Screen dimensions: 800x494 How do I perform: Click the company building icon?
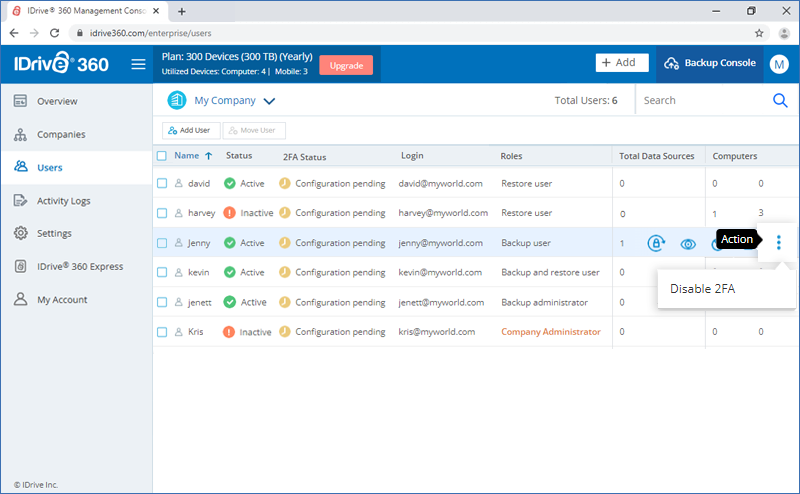[177, 100]
